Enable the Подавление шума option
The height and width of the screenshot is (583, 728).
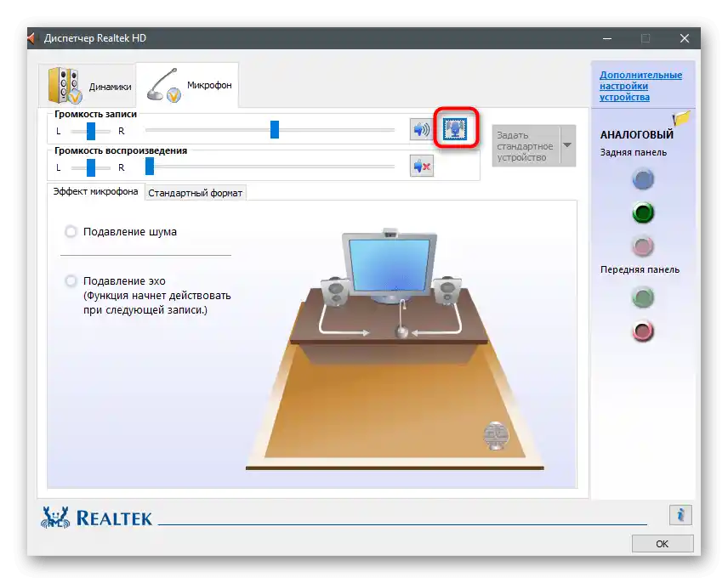click(71, 231)
